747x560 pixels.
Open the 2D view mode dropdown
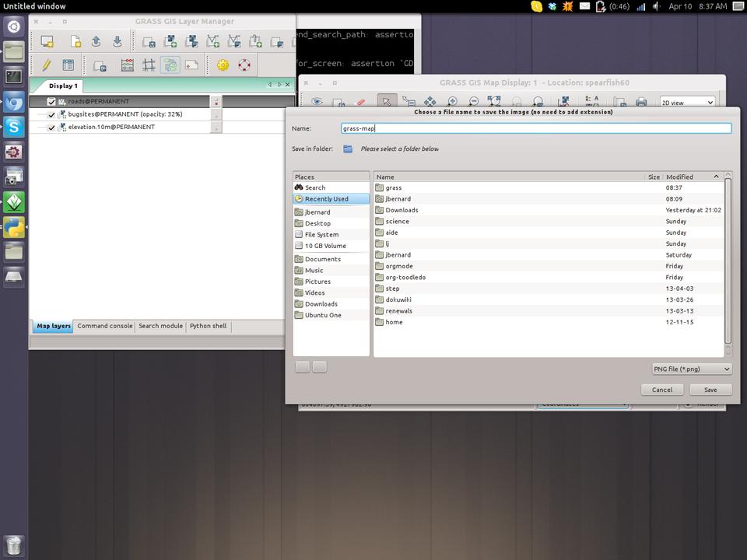[687, 102]
